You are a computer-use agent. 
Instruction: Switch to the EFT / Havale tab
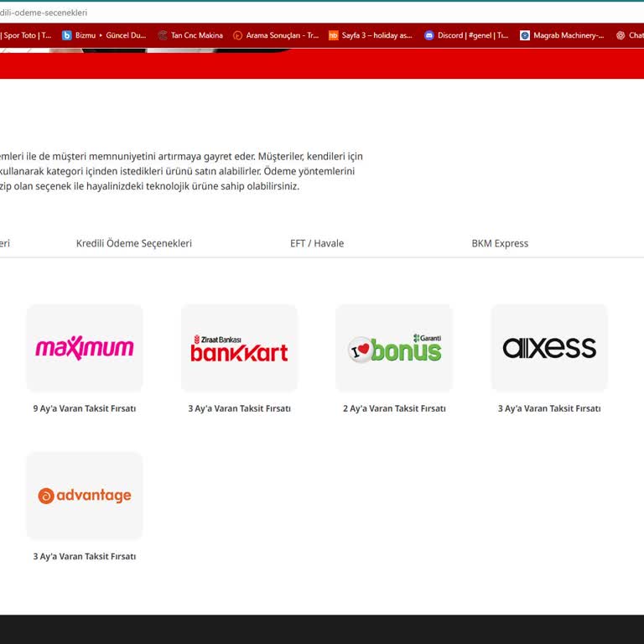pyautogui.click(x=317, y=243)
